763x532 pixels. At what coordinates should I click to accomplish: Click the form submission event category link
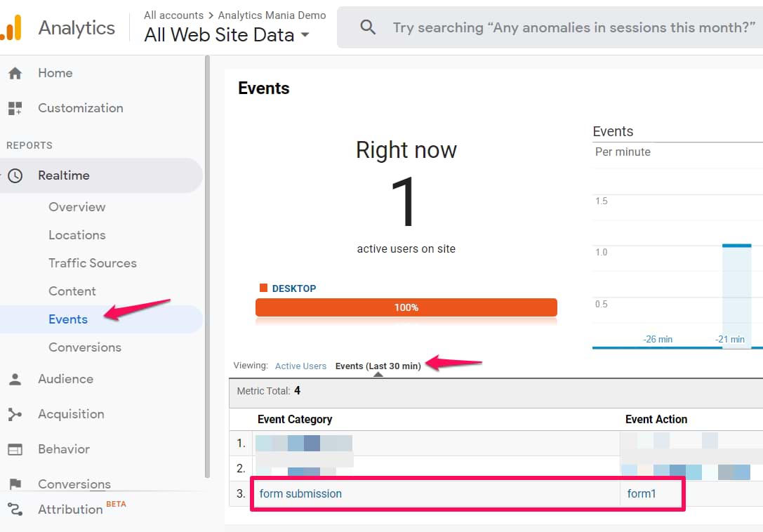[300, 493]
